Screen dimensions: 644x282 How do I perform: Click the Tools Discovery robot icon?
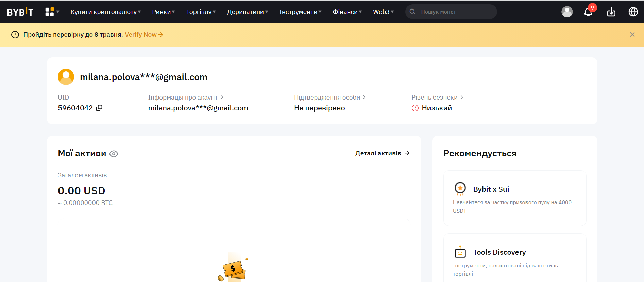coord(460,252)
